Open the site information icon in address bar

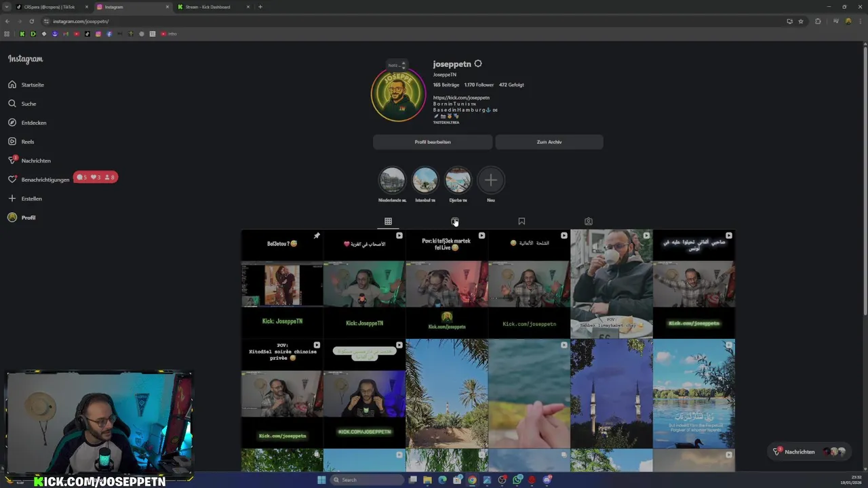pos(46,21)
